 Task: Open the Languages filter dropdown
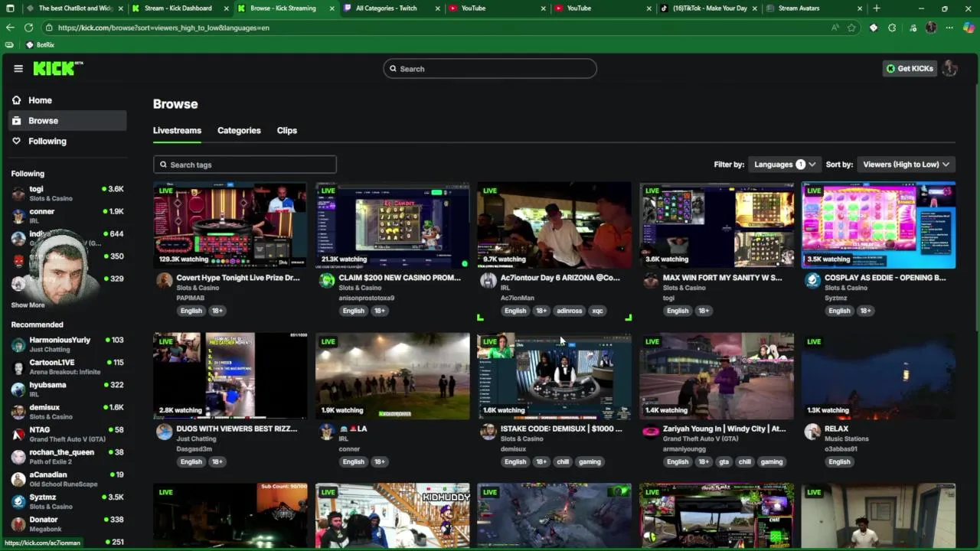coord(785,165)
